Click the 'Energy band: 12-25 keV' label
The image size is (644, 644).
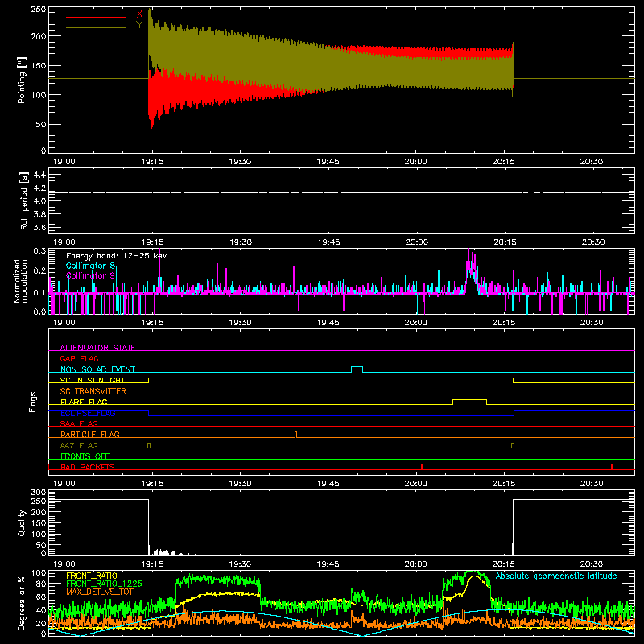[x=117, y=256]
